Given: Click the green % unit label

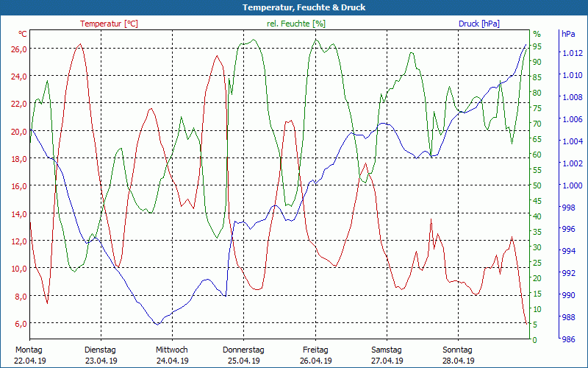Looking at the screenshot, I should click(537, 34).
